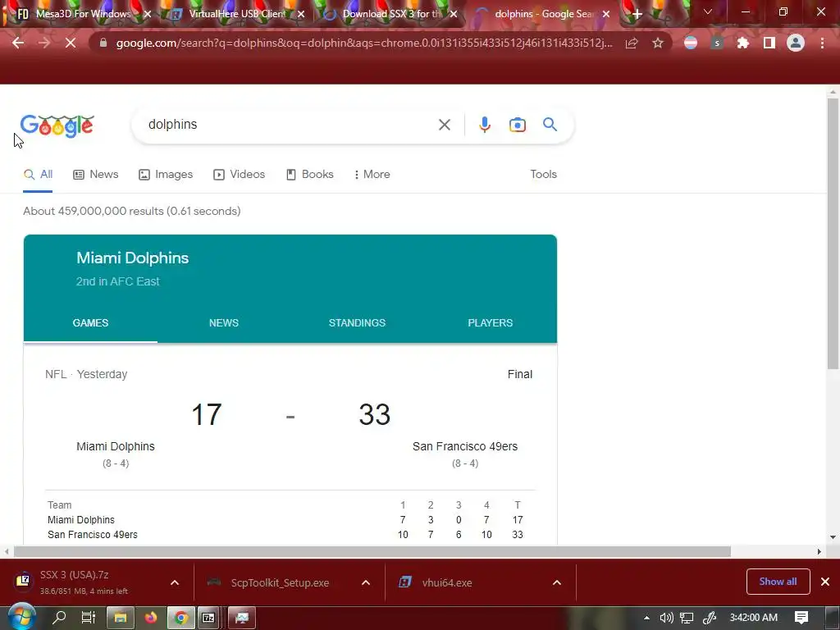
Task: Open the notification center icon
Action: [x=801, y=618]
